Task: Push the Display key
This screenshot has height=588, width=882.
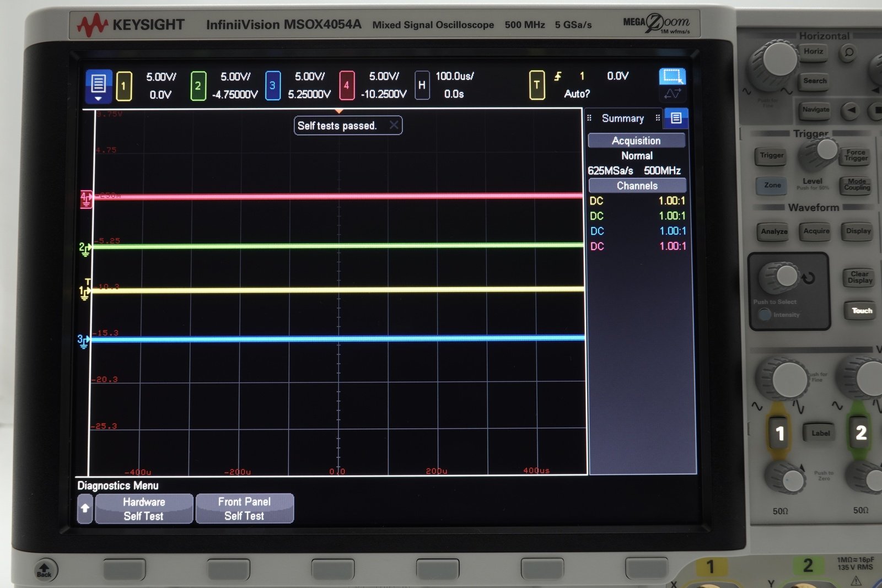Action: (x=858, y=231)
